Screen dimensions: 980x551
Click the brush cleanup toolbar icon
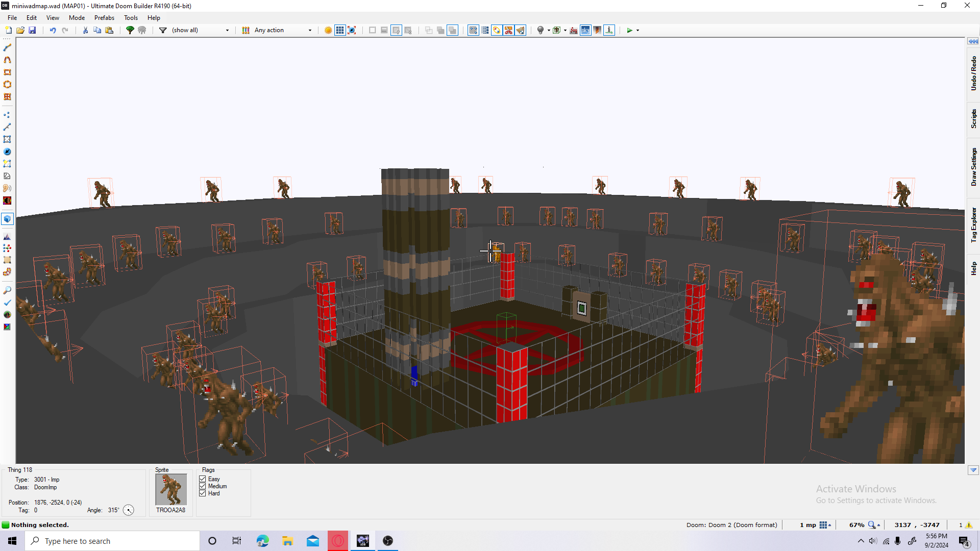pyautogui.click(x=521, y=30)
